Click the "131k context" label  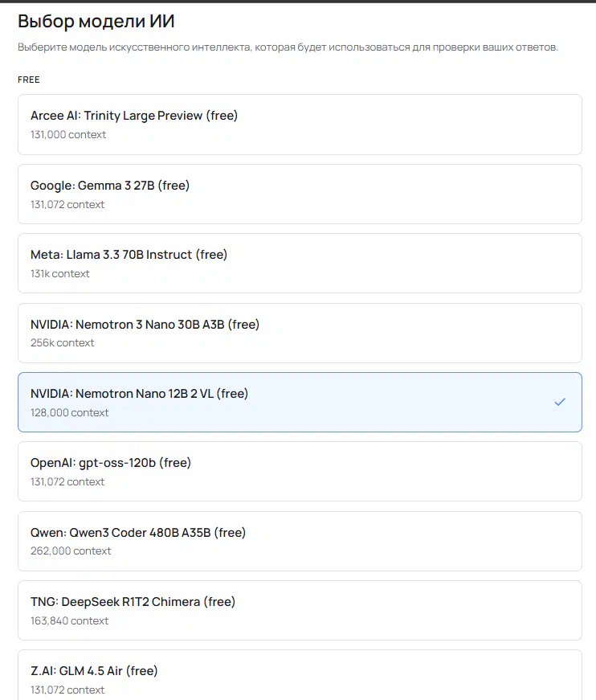coord(60,274)
